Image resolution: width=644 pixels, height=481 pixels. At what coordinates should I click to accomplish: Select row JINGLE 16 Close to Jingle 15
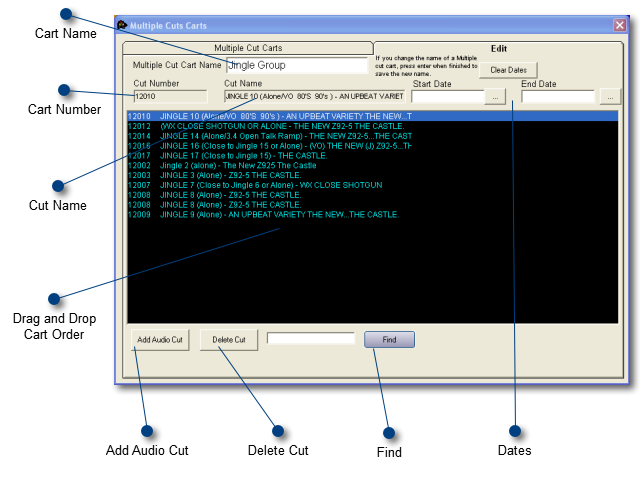point(373,146)
